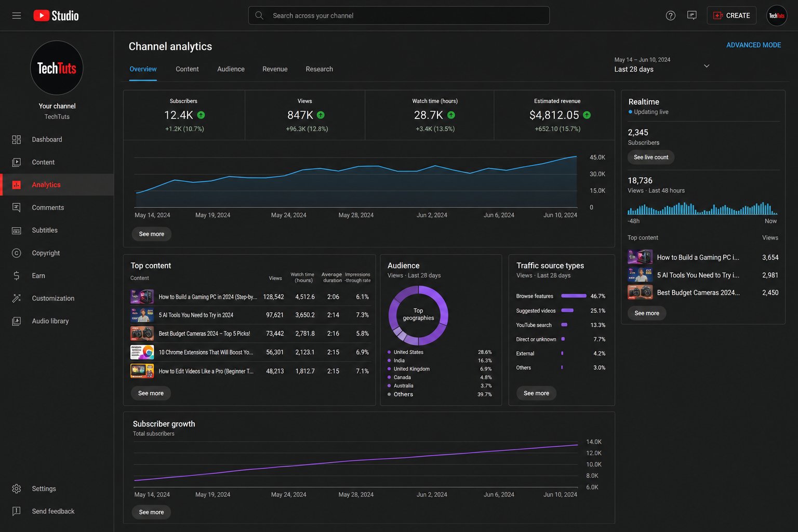Click the Customization magic wand icon

click(x=17, y=298)
